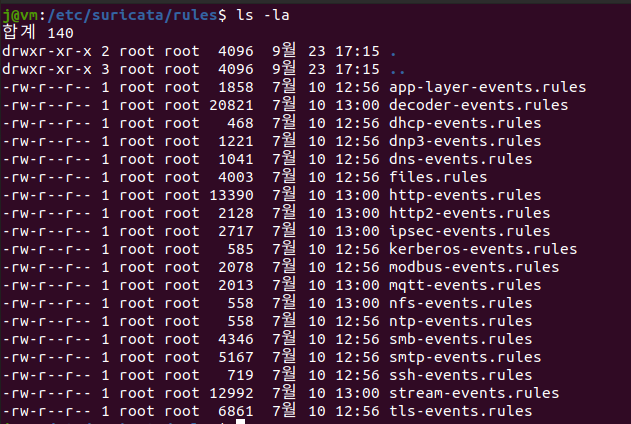Click file size 5167 of smtp-events

(236, 357)
